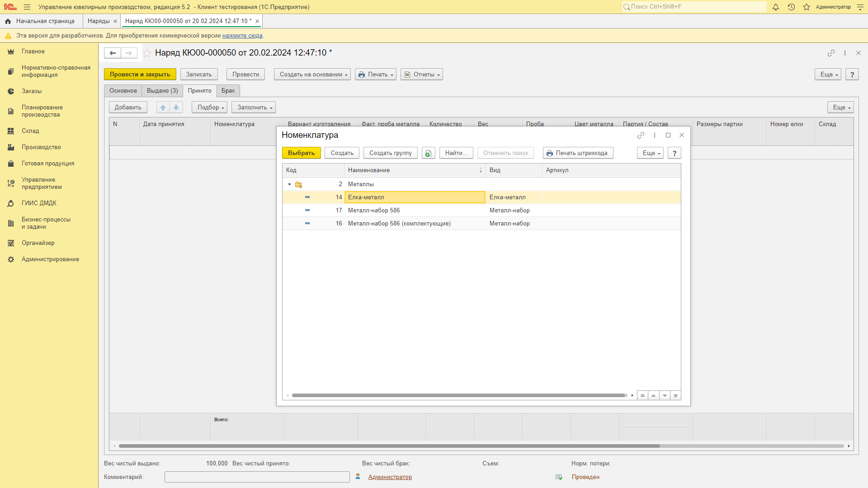Open document kebab options menu
868x488 pixels.
tap(844, 53)
